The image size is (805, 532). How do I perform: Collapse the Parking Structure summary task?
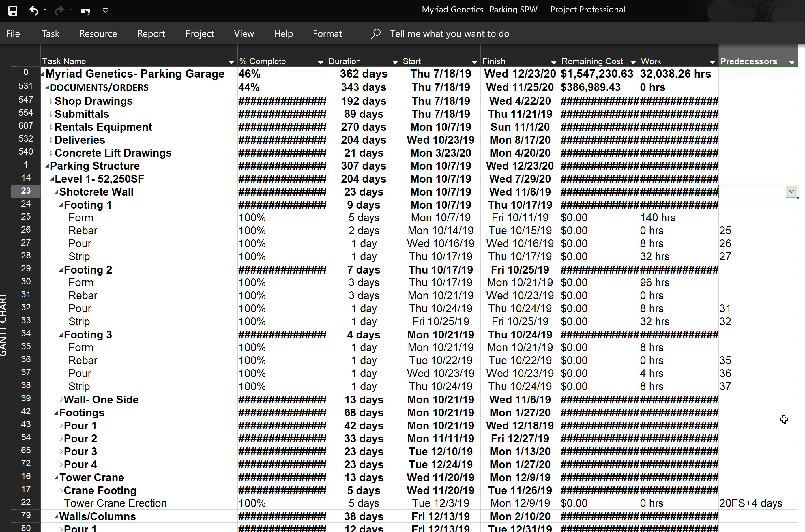pyautogui.click(x=47, y=166)
